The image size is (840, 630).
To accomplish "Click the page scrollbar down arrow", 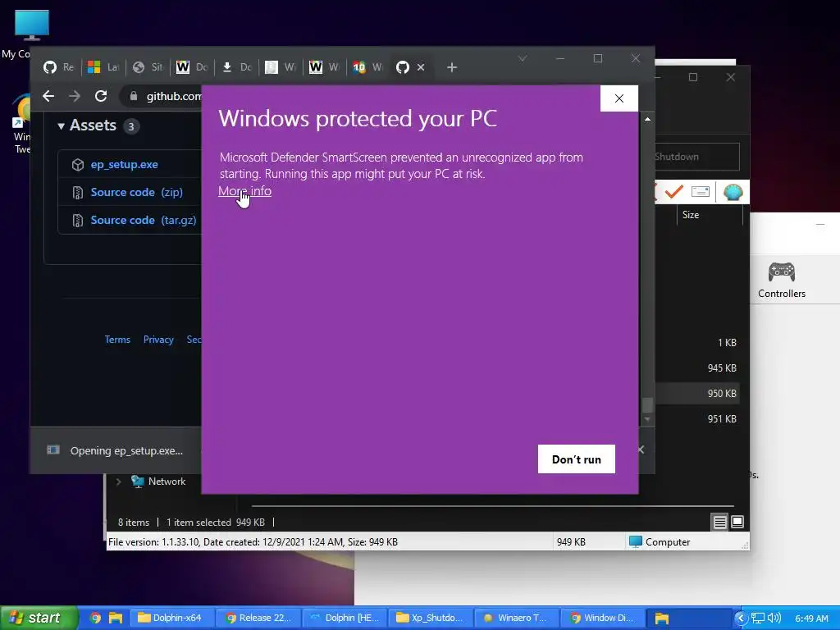I will point(648,419).
